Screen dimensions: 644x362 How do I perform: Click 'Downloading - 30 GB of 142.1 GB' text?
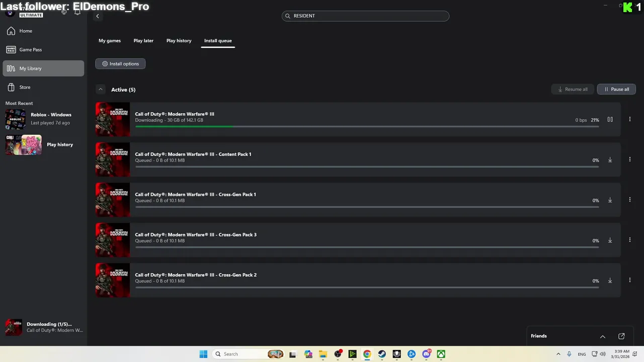pos(169,121)
